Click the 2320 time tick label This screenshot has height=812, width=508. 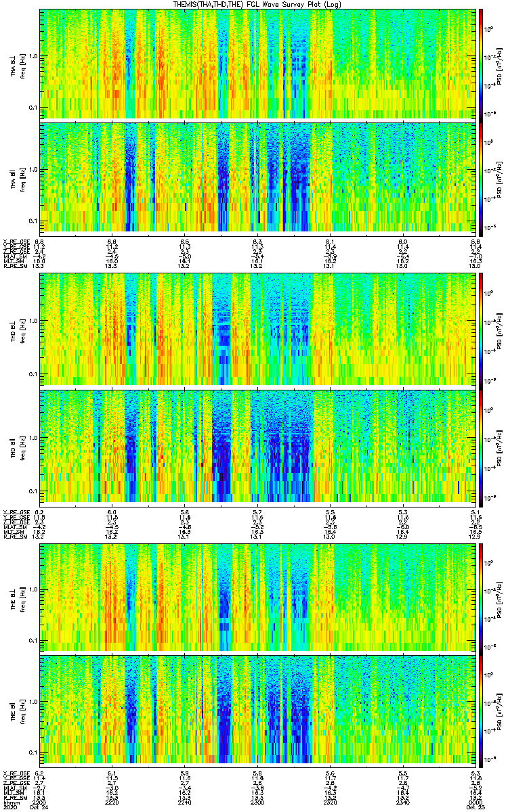click(x=329, y=803)
